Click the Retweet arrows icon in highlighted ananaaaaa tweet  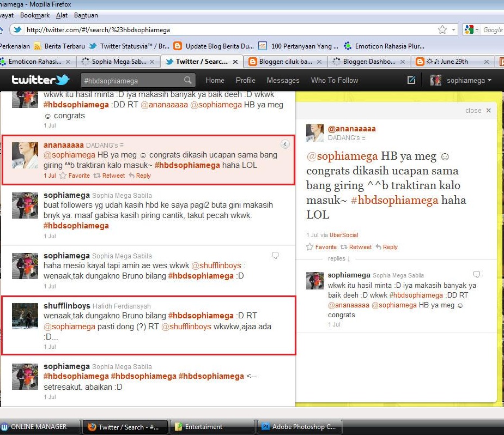97,176
